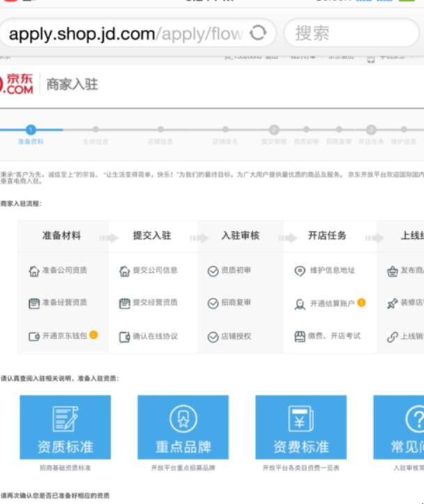Click the 提交公司信息 text
Image resolution: width=424 pixels, height=504 pixels.
click(x=155, y=270)
